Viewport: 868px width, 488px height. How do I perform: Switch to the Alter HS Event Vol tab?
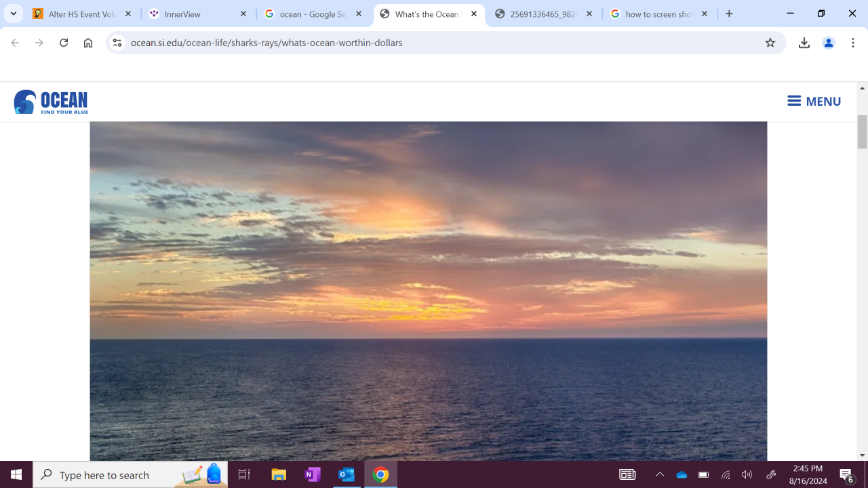(83, 14)
